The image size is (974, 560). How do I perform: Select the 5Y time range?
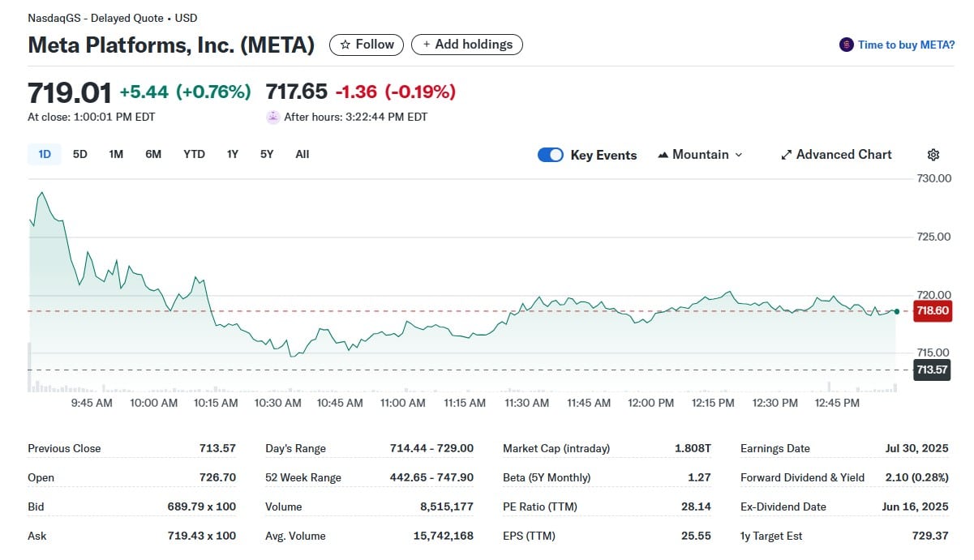tap(267, 154)
